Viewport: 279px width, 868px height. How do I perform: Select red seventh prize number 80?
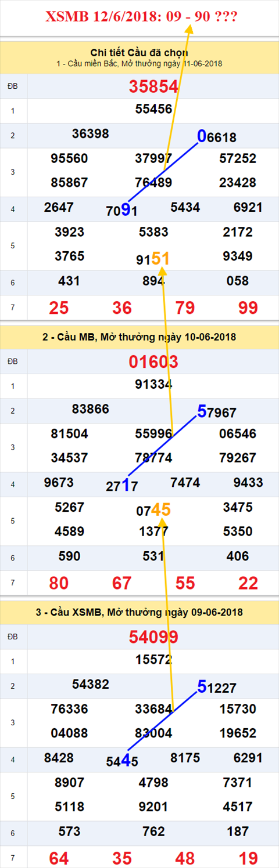(x=59, y=583)
